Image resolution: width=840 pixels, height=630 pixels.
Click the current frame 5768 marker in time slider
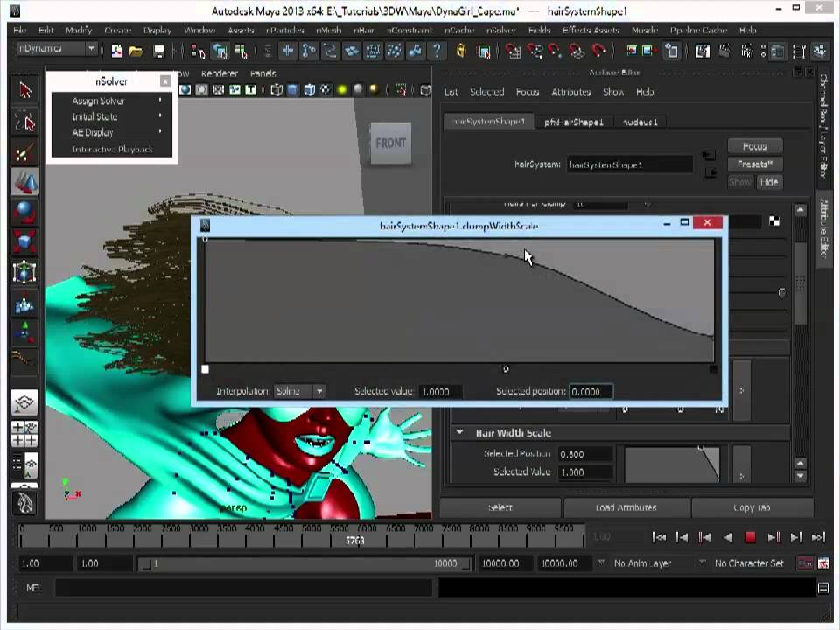coord(354,541)
